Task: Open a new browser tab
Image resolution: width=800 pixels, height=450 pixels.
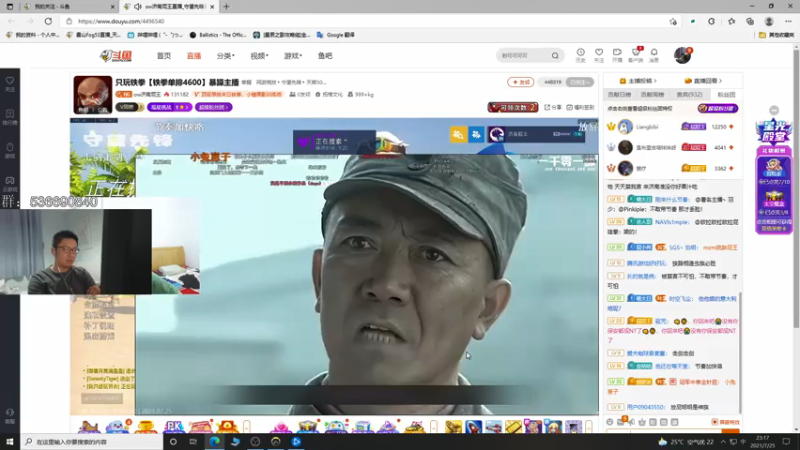Action: 226,7
